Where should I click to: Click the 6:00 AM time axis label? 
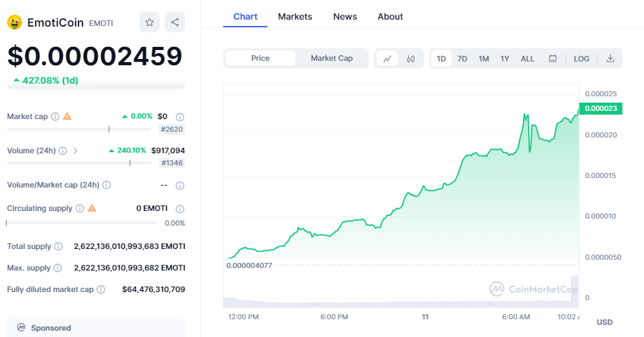point(516,317)
